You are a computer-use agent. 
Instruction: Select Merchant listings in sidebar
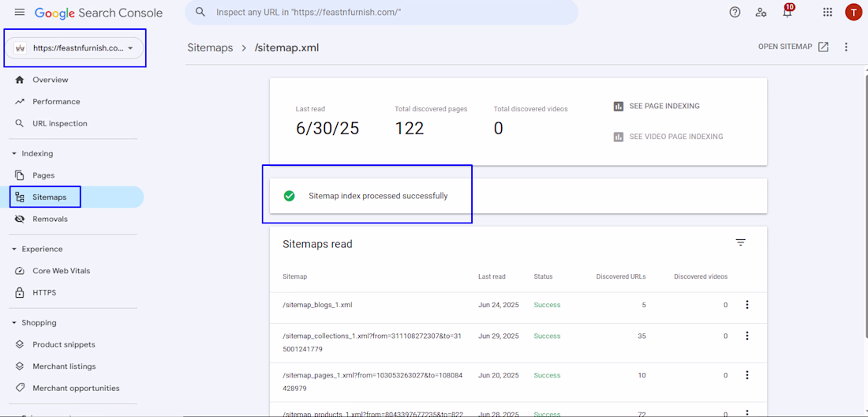pyautogui.click(x=64, y=366)
